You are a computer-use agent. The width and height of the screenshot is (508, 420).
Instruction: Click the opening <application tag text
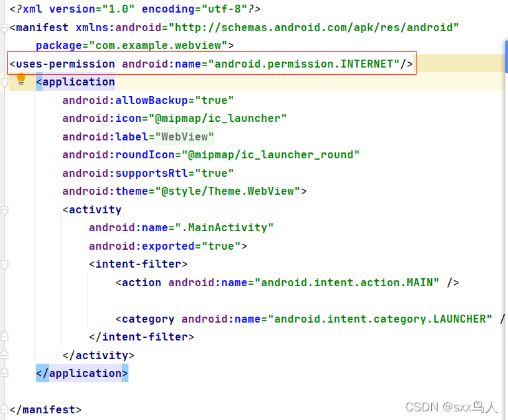pos(75,81)
